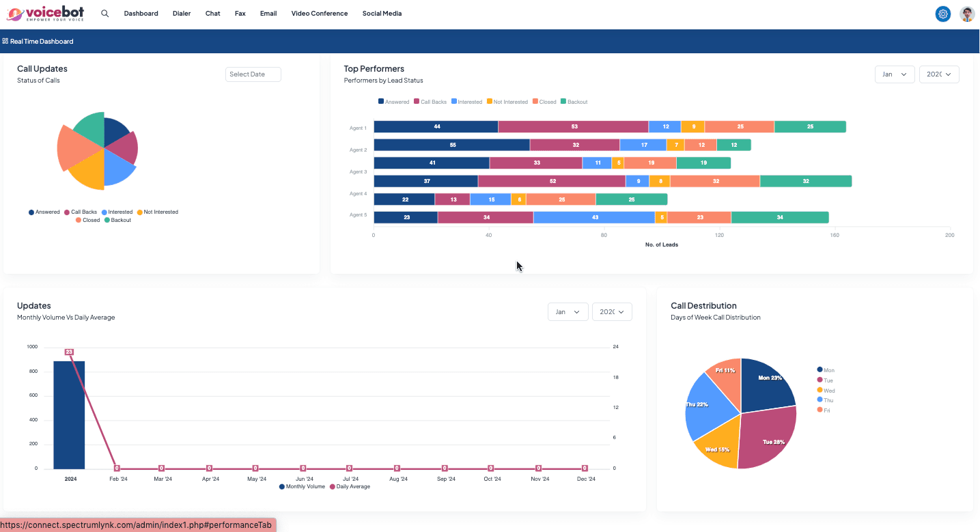Toggle Backout legend in Top Performers
This screenshot has height=532, width=980.
[574, 102]
